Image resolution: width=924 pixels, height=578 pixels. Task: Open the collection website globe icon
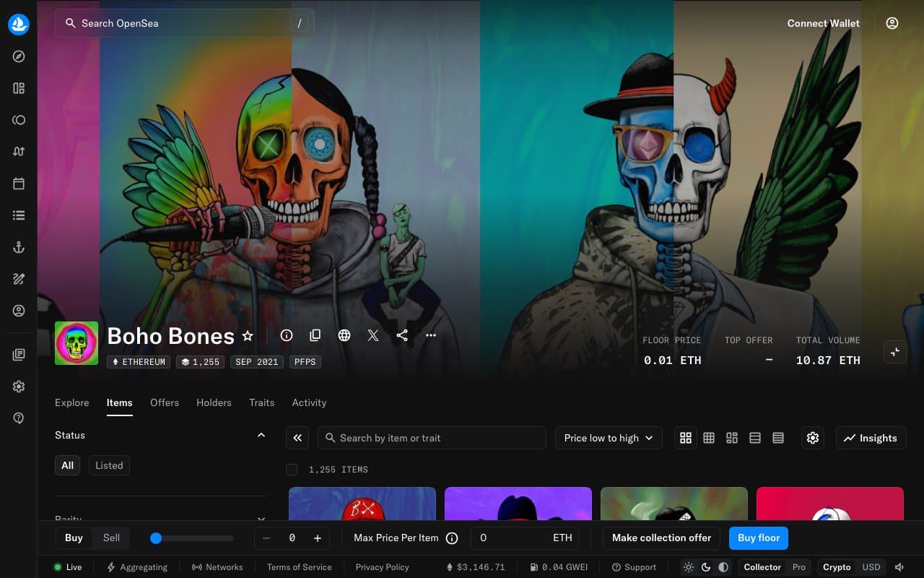[x=344, y=335]
